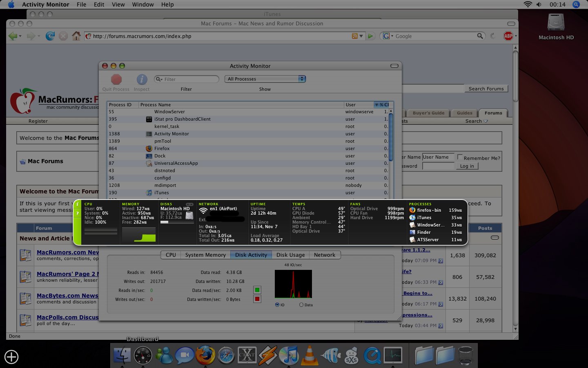The width and height of the screenshot is (588, 368).
Task: Reload the page in Firefox
Action: [x=50, y=36]
